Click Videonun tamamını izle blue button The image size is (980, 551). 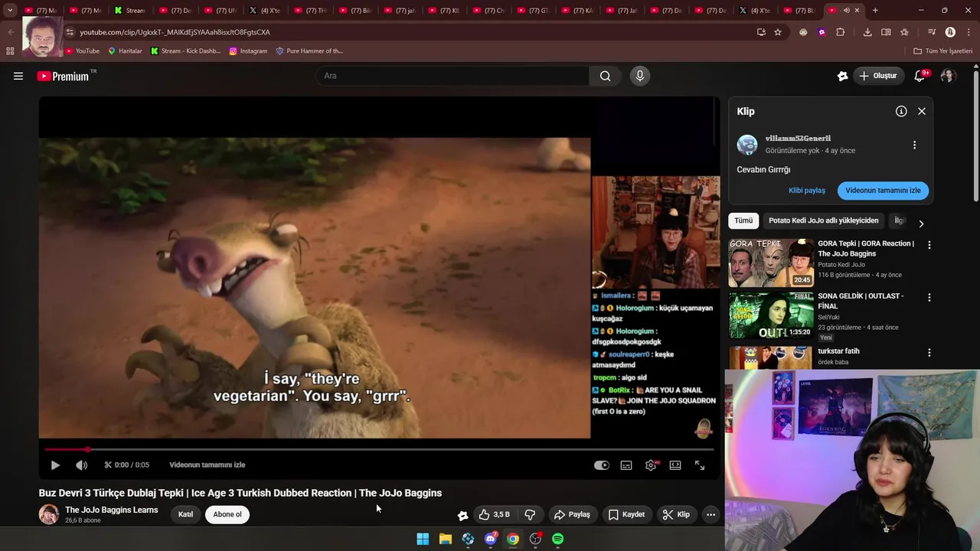pos(883,191)
